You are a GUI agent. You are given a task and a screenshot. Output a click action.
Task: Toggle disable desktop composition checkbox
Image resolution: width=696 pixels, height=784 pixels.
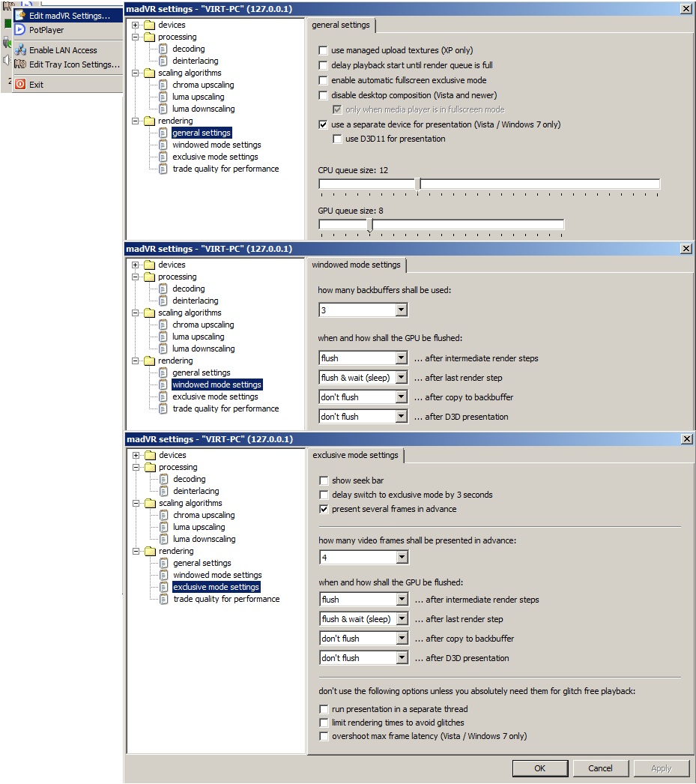(323, 95)
